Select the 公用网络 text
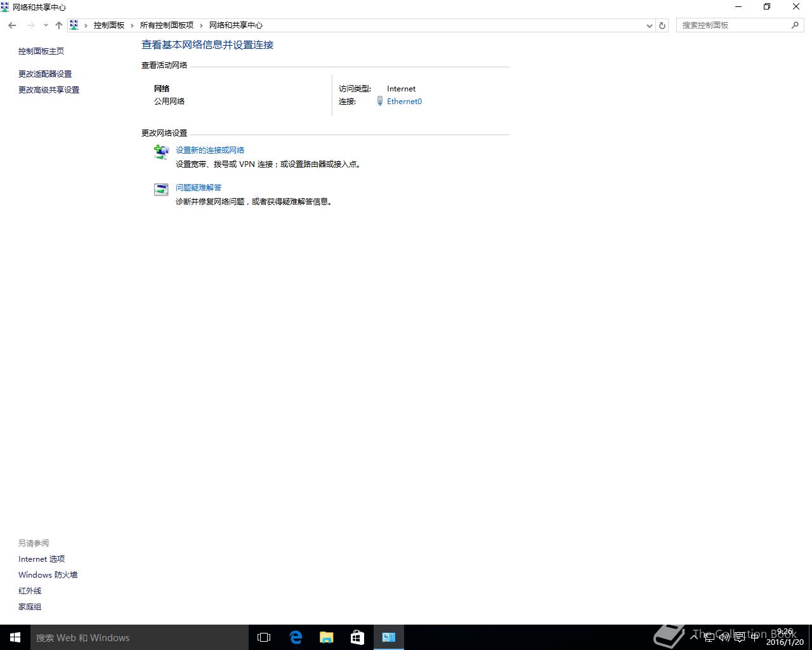812x650 pixels. click(x=169, y=102)
